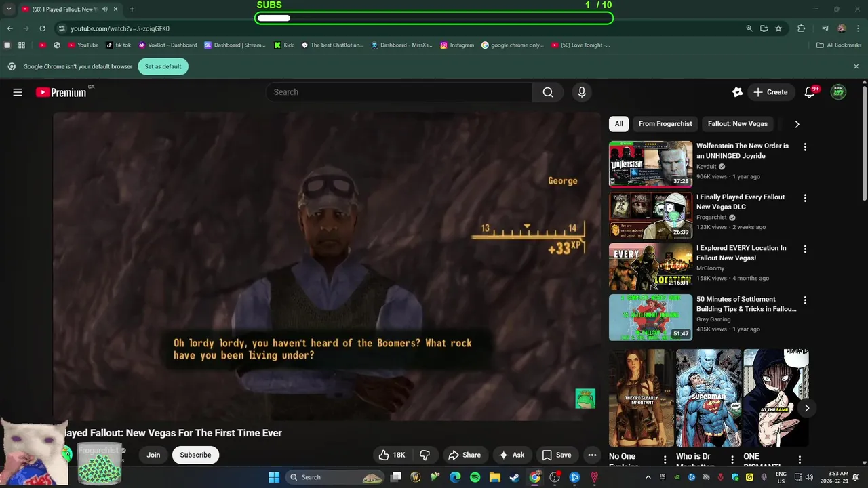This screenshot has height=488, width=868.
Task: Open zoom magnifier in address bar
Action: click(749, 28)
